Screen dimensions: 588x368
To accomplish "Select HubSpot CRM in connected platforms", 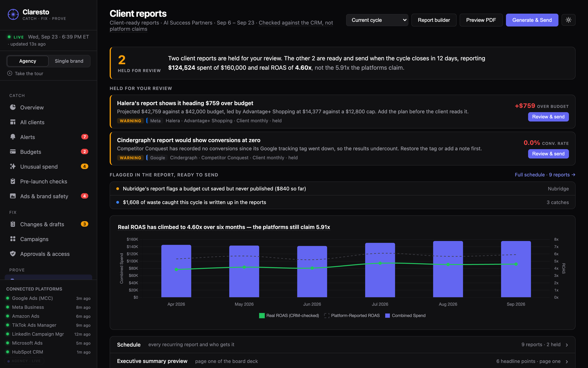I will coord(48,352).
